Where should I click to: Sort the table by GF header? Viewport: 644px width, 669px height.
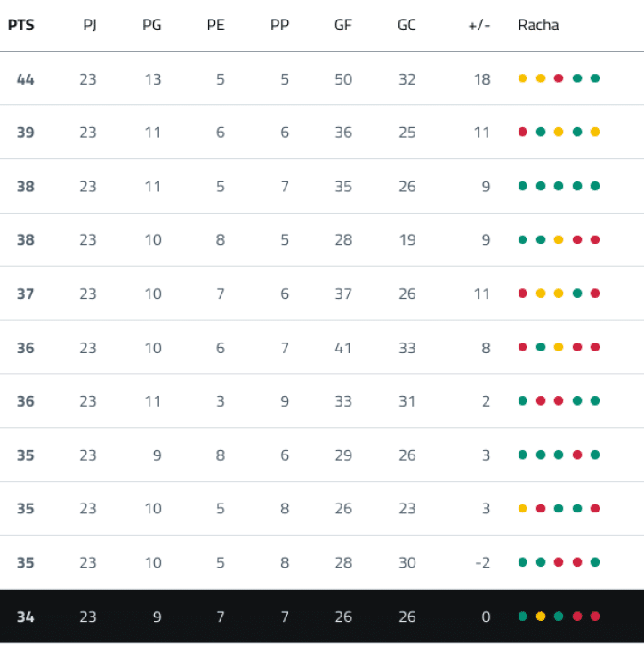pos(343,25)
